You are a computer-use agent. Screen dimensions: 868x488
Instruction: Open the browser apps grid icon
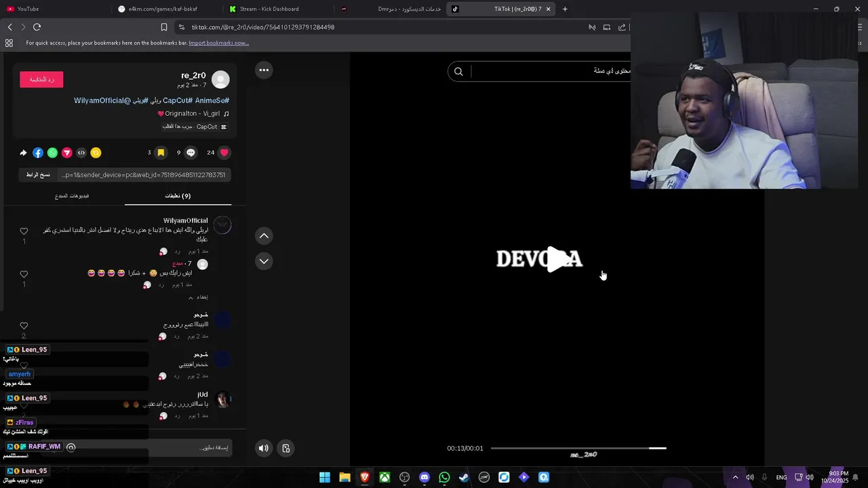pyautogui.click(x=9, y=43)
